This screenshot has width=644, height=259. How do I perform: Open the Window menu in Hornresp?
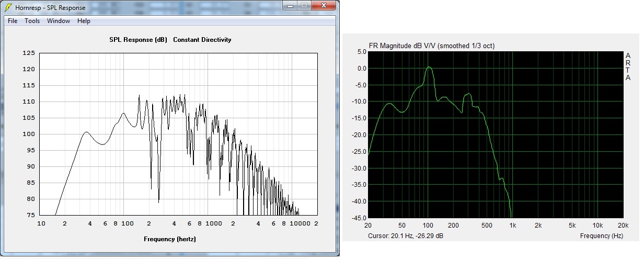(x=59, y=21)
